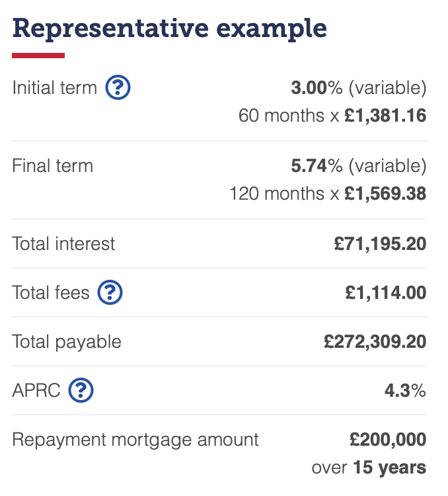Open the APRC help question mark
Image resolution: width=448 pixels, height=496 pixels.
(81, 390)
